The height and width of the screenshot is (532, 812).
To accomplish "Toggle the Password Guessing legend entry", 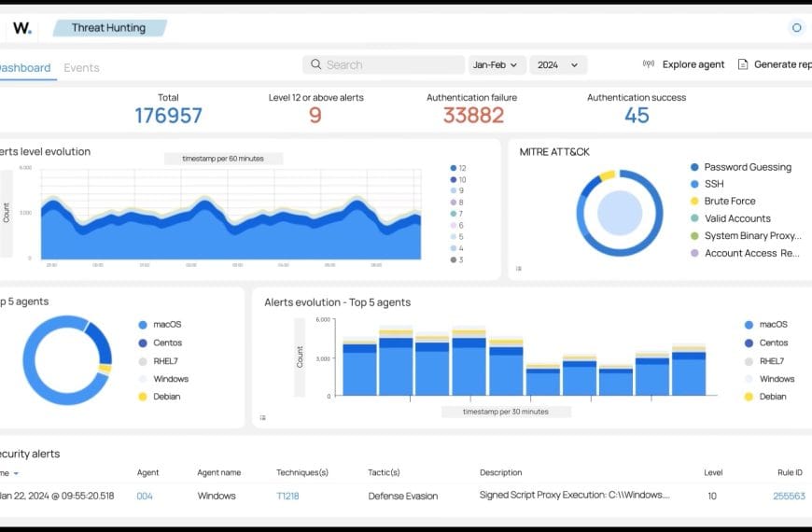I will tap(741, 167).
